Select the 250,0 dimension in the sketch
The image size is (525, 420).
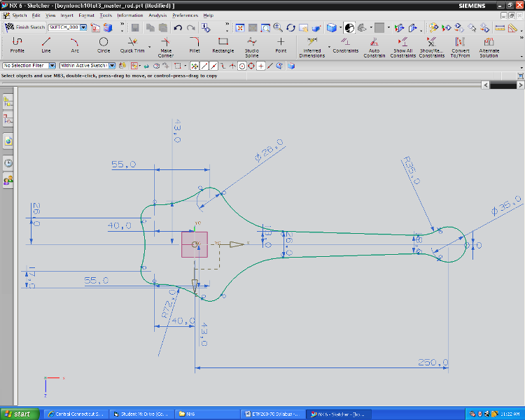tap(433, 363)
